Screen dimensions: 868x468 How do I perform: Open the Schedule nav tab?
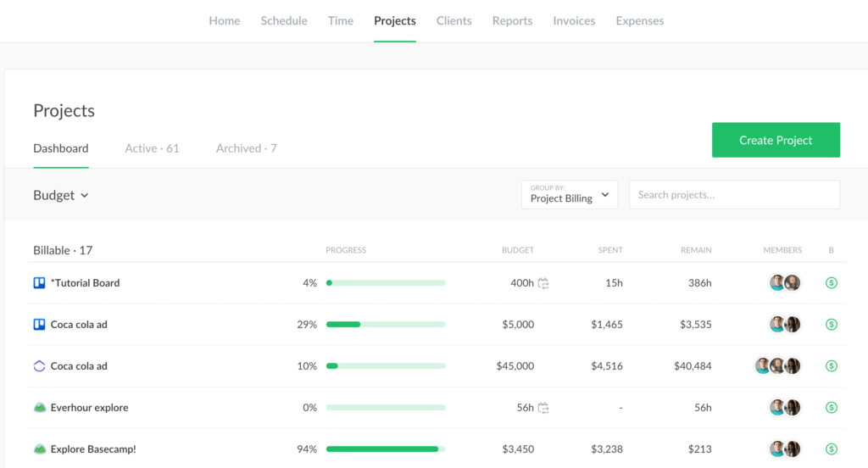pos(284,20)
